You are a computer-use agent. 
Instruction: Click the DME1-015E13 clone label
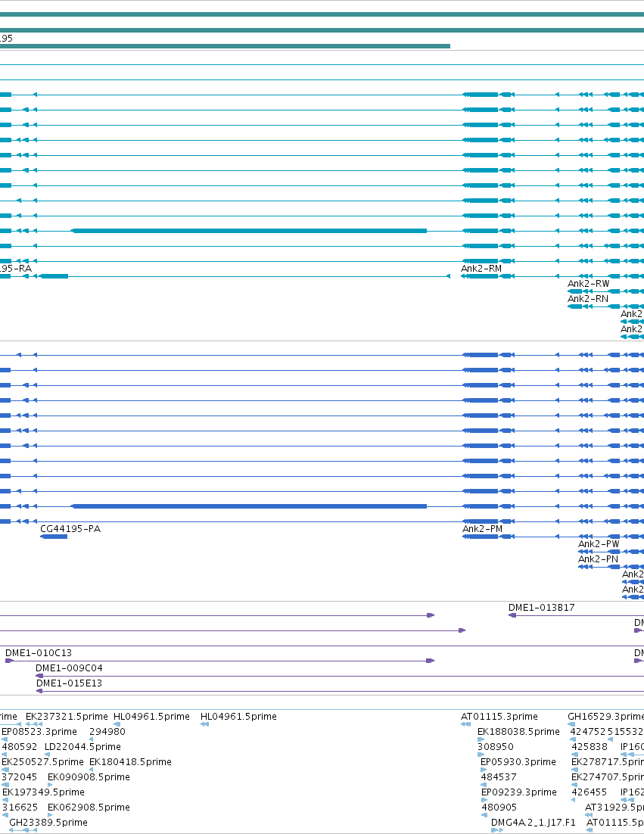point(69,683)
